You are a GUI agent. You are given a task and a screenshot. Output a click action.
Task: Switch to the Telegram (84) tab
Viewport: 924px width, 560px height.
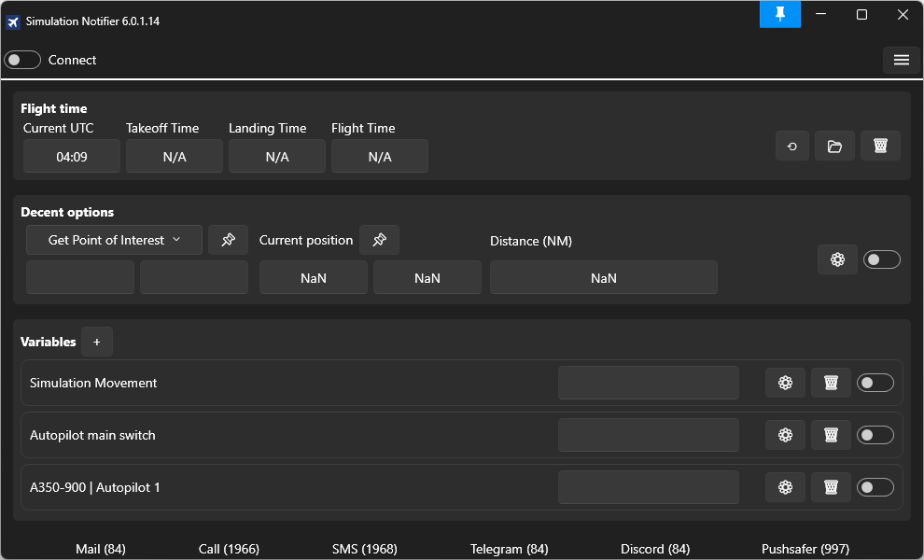[x=509, y=549]
